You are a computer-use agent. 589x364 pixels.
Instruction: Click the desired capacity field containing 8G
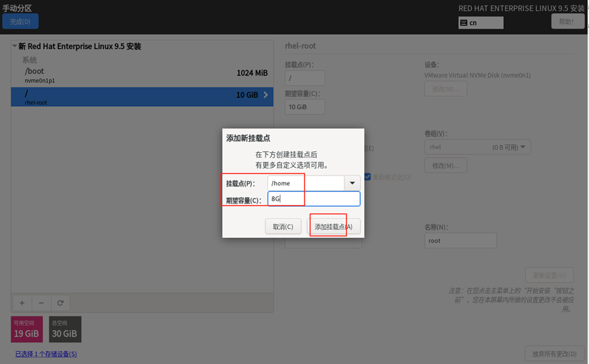(314, 199)
